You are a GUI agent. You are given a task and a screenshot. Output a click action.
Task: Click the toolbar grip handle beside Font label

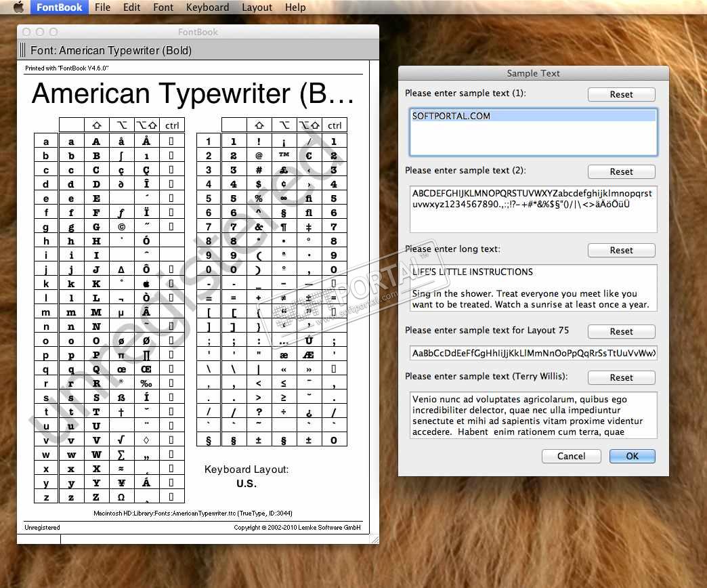(x=22, y=49)
